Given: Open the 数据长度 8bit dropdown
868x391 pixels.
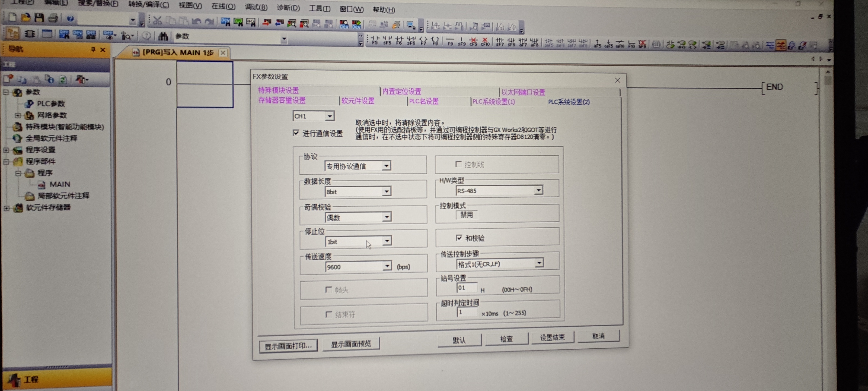Looking at the screenshot, I should (x=387, y=191).
